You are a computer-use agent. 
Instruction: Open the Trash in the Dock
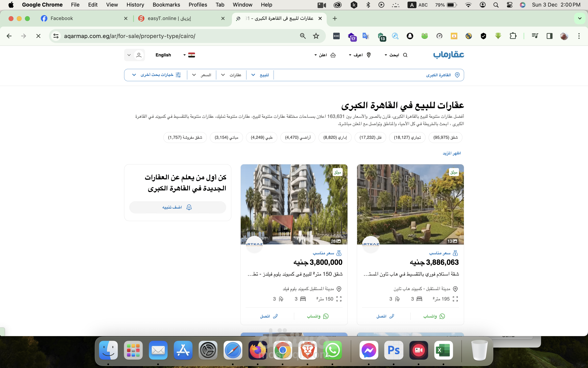click(479, 350)
